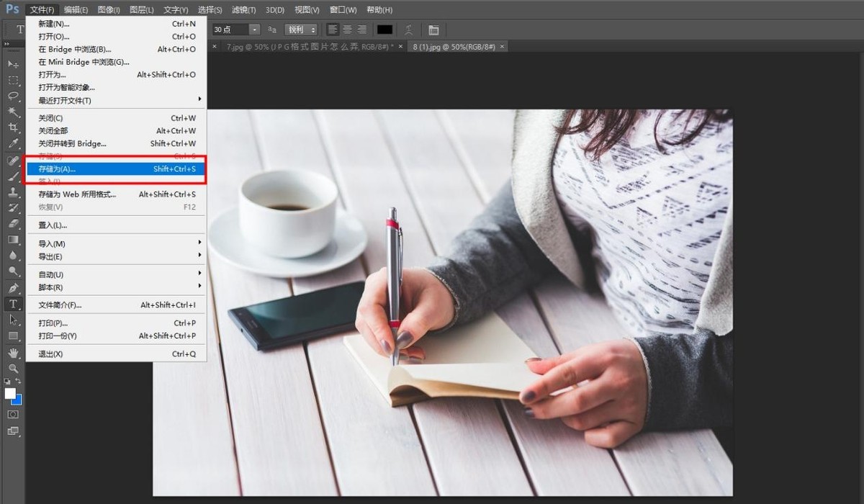864x504 pixels.
Task: Toggle left align text option
Action: 333,30
